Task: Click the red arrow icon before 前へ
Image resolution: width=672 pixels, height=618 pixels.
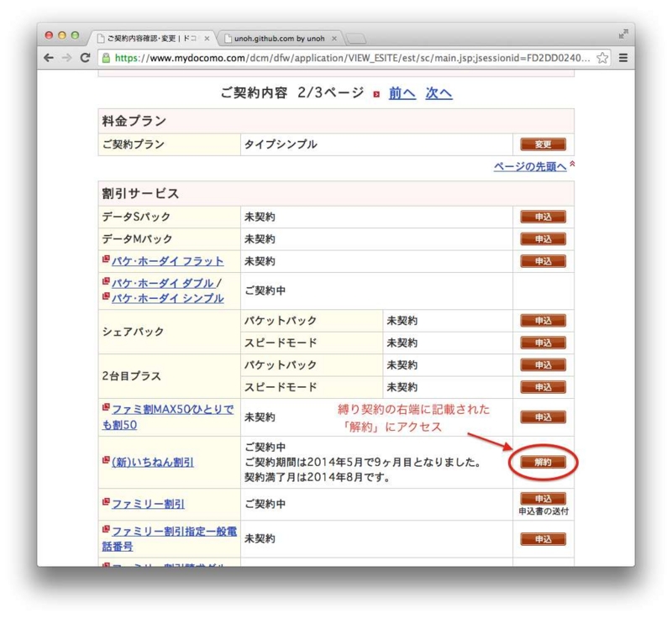Action: (376, 94)
